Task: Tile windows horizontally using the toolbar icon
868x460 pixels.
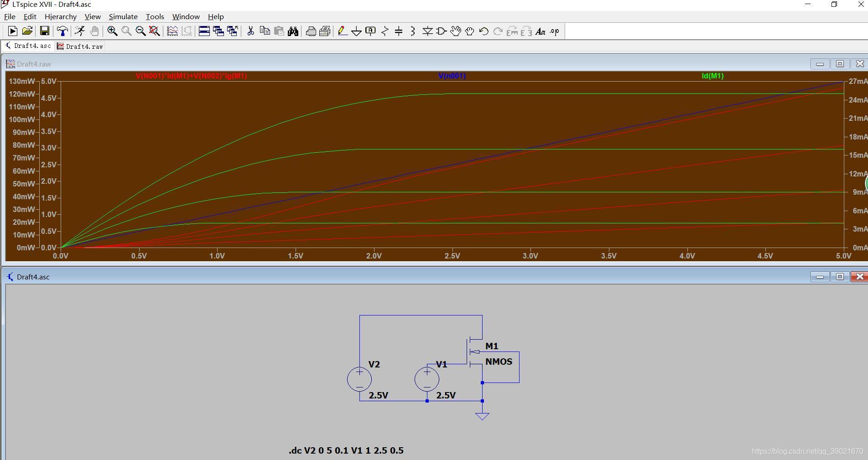Action: point(204,31)
